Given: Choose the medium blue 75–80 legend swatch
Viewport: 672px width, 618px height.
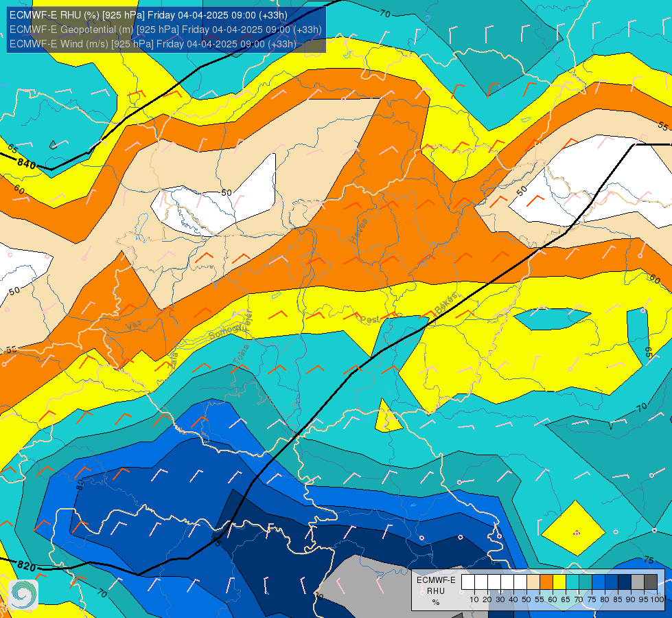Looking at the screenshot, I should [599, 582].
